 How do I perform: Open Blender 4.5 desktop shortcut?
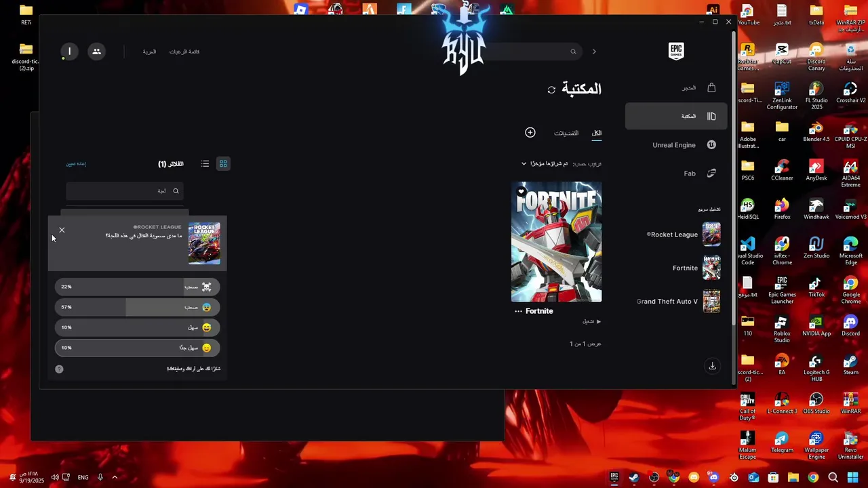tap(816, 131)
